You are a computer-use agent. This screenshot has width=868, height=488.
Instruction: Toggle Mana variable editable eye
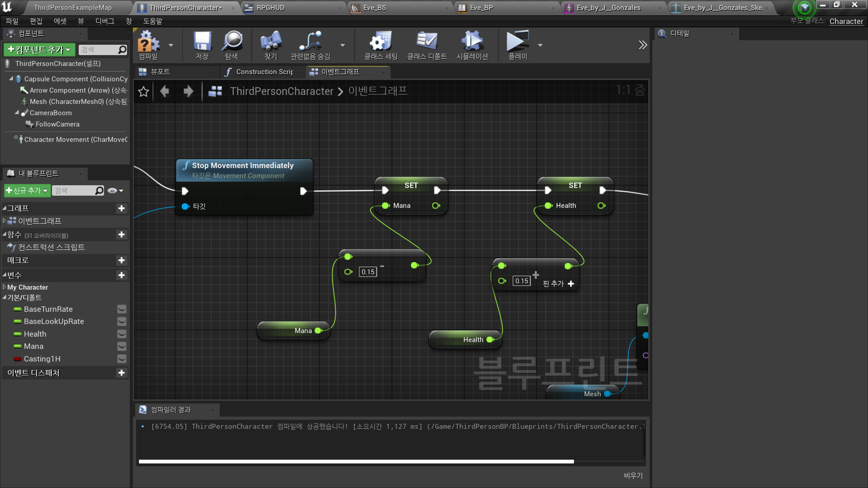click(x=122, y=346)
